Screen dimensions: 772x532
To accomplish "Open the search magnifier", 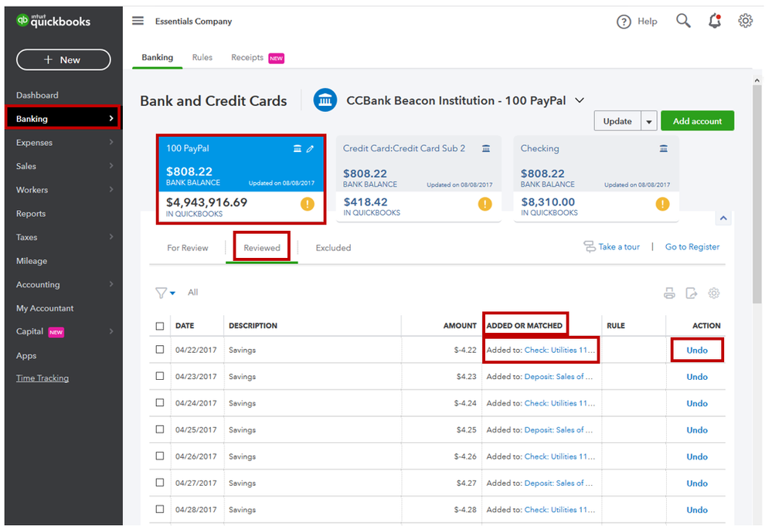I will click(x=683, y=21).
